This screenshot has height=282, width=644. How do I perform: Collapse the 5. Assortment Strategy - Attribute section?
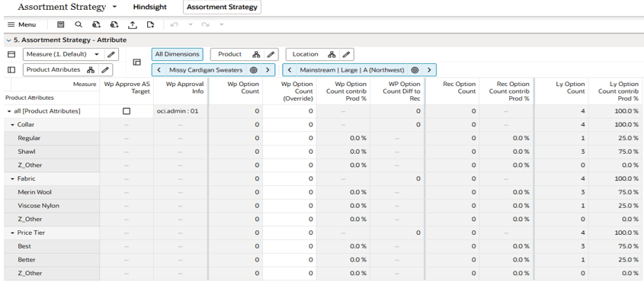pos(8,40)
